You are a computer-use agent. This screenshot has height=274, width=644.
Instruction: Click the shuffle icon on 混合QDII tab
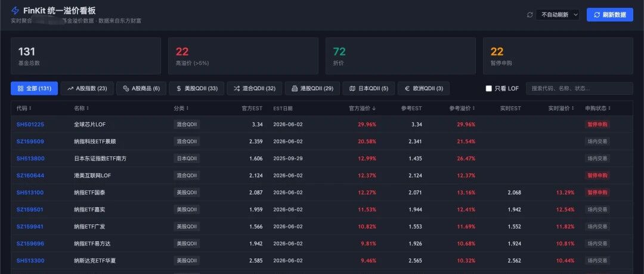tap(237, 88)
